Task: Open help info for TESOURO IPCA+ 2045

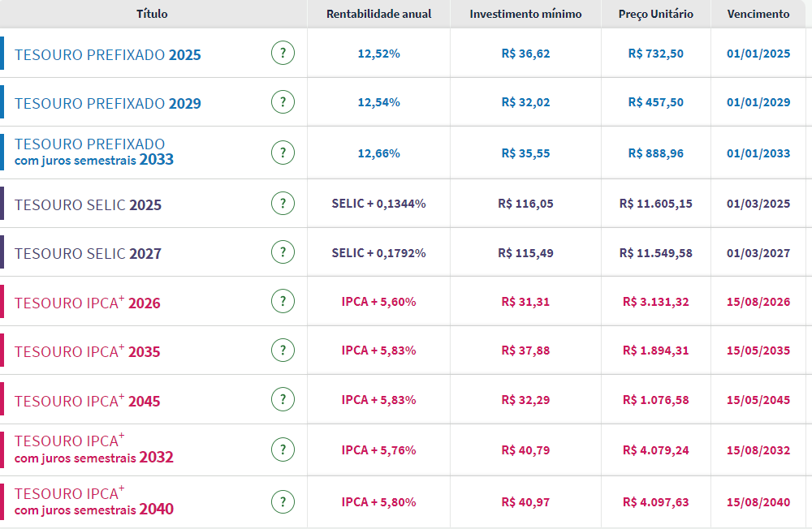Action: (283, 398)
